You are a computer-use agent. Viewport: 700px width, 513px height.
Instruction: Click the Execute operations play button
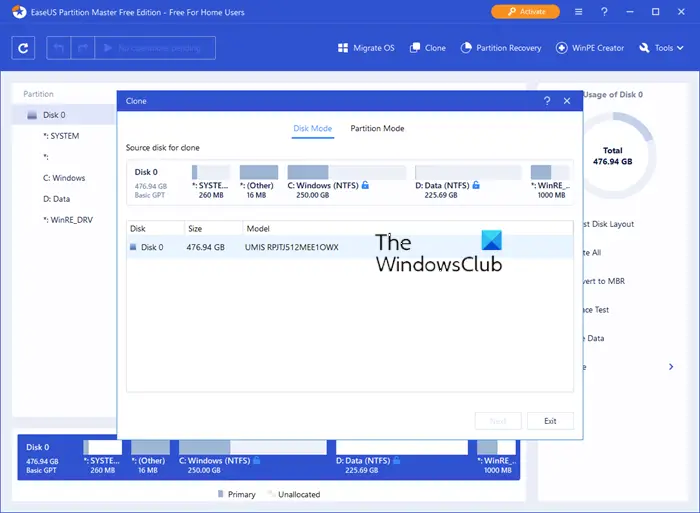point(155,48)
